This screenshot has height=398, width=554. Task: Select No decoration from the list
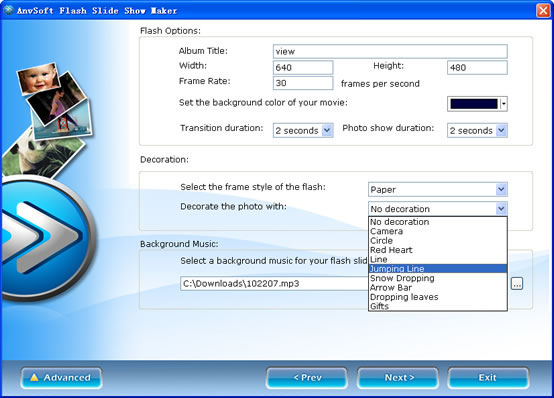437,222
